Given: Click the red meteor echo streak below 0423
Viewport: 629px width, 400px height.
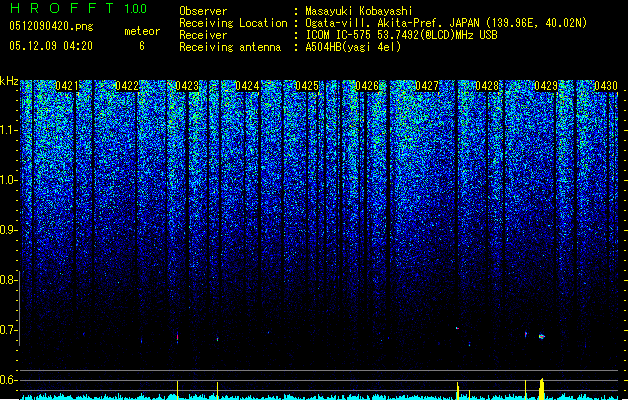Looking at the screenshot, I should tap(177, 337).
